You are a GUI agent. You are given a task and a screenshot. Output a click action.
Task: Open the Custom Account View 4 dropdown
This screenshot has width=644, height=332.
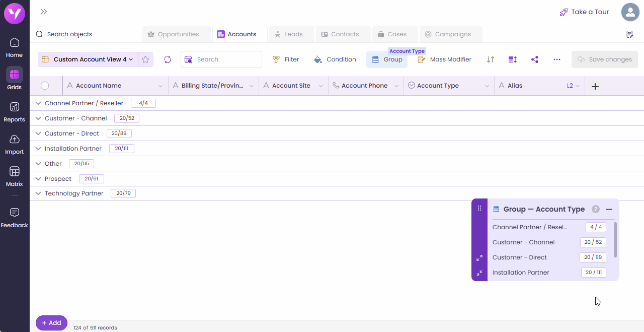pos(88,59)
